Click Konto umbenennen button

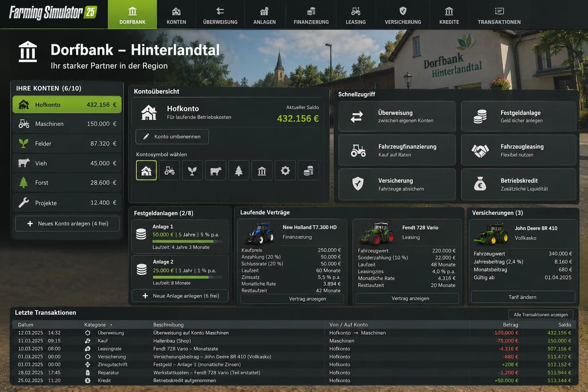coord(172,137)
